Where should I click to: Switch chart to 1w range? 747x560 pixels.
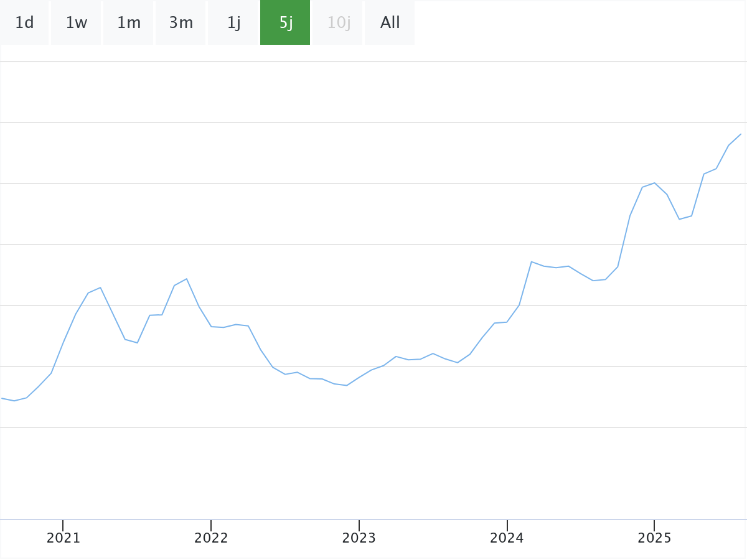(77, 23)
